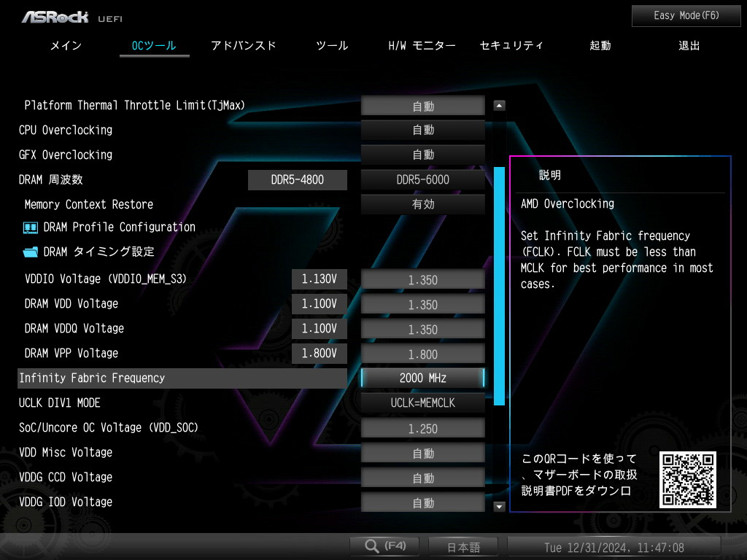747x560 pixels.
Task: Switch to Easy Mode (F6)
Action: click(686, 16)
